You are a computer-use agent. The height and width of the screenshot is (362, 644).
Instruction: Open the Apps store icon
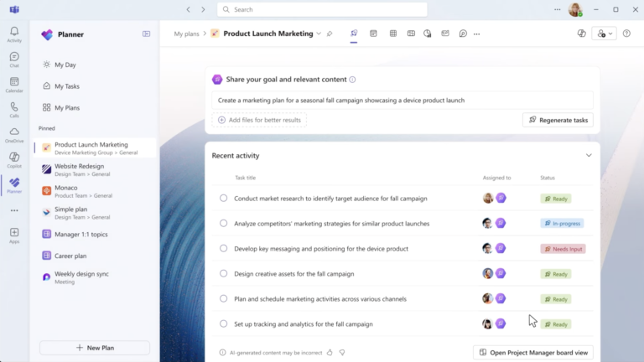click(14, 235)
